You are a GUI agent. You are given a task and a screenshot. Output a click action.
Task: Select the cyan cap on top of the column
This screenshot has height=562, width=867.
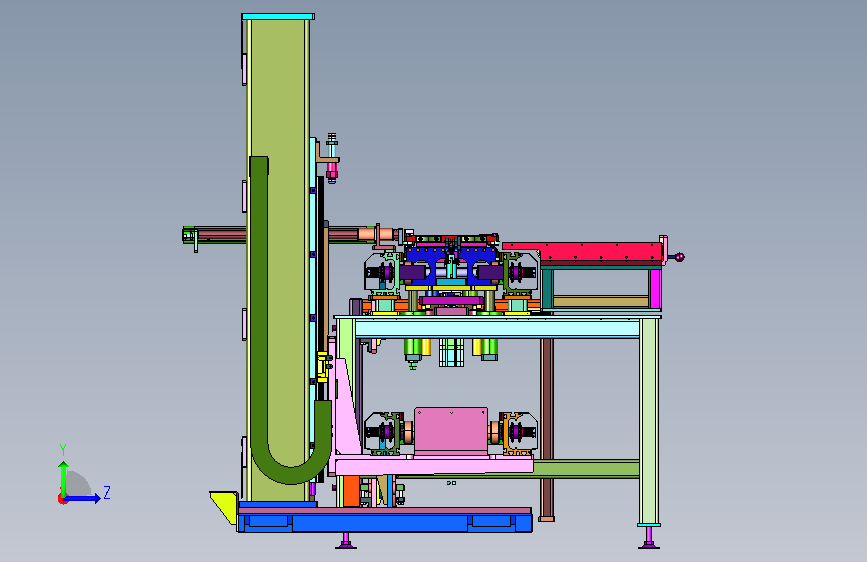click(x=278, y=17)
